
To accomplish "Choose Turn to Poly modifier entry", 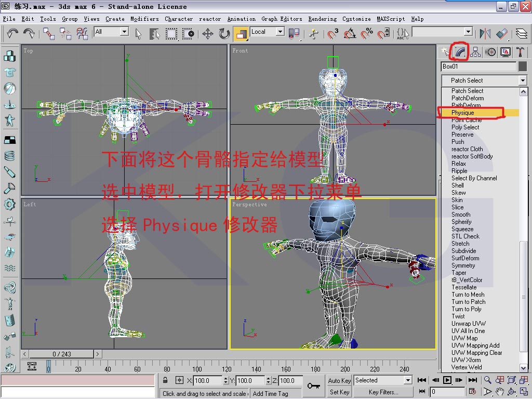I will pyautogui.click(x=466, y=309).
